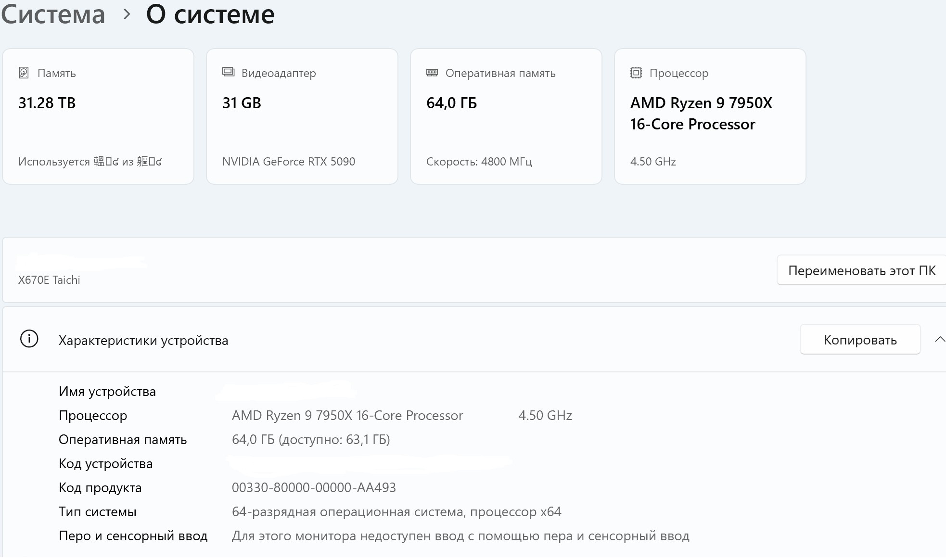Click the info icon next to Характеристики устройства

pyautogui.click(x=29, y=339)
